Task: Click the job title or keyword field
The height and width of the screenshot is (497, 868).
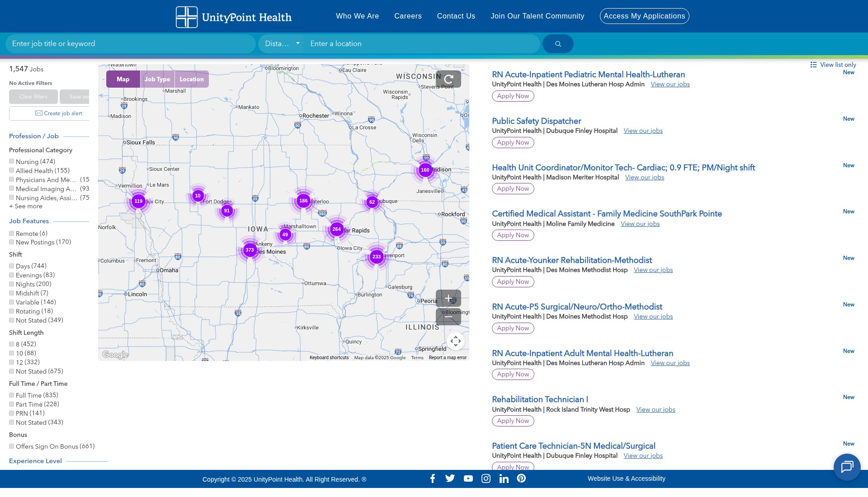Action: pos(130,44)
